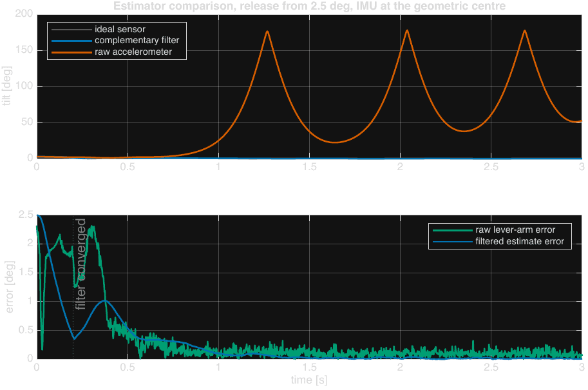This screenshot has width=588, height=390.
Task: Click the "2" x-axis tick of the error plot
Action: click(400, 367)
